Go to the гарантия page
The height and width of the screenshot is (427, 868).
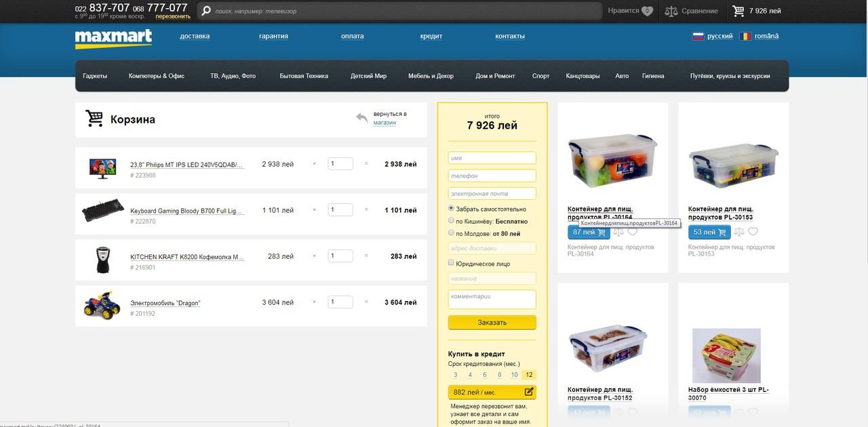(273, 37)
